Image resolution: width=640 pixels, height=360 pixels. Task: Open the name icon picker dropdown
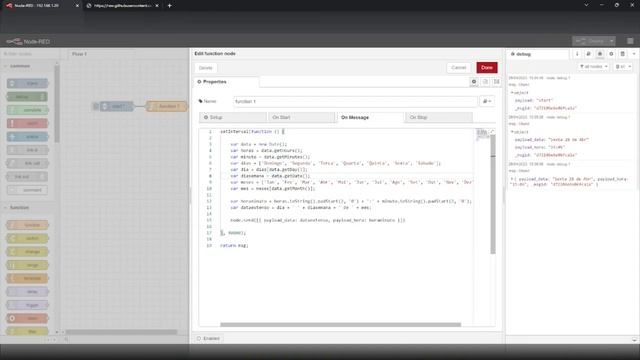pos(487,101)
